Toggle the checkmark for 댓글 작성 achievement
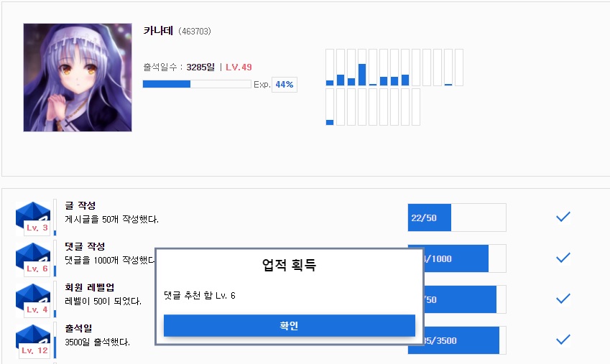This screenshot has height=364, width=610. (563, 258)
